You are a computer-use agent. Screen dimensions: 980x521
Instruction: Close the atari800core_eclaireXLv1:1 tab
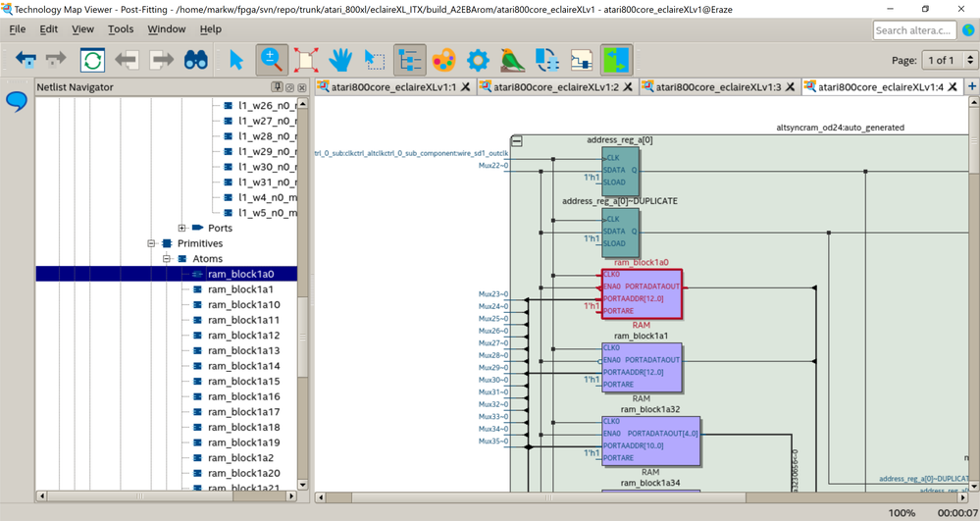coord(466,87)
